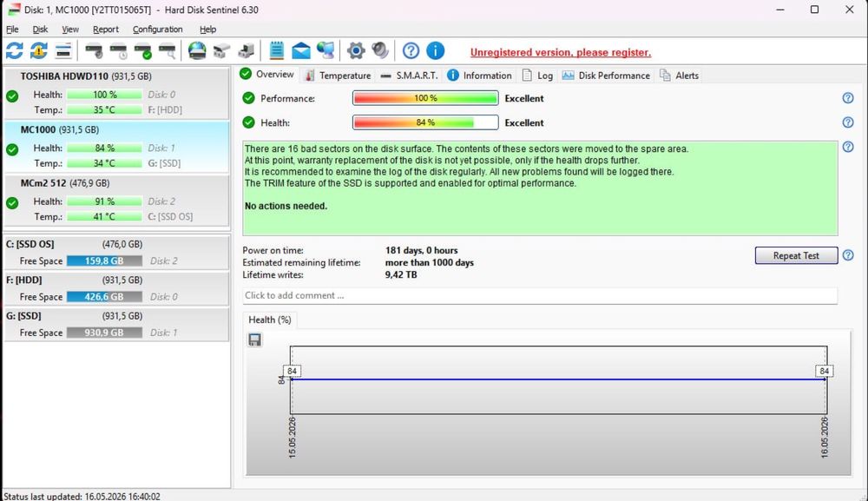Click the blue envelope e-mail icon
This screenshot has width=868, height=501.
point(301,51)
